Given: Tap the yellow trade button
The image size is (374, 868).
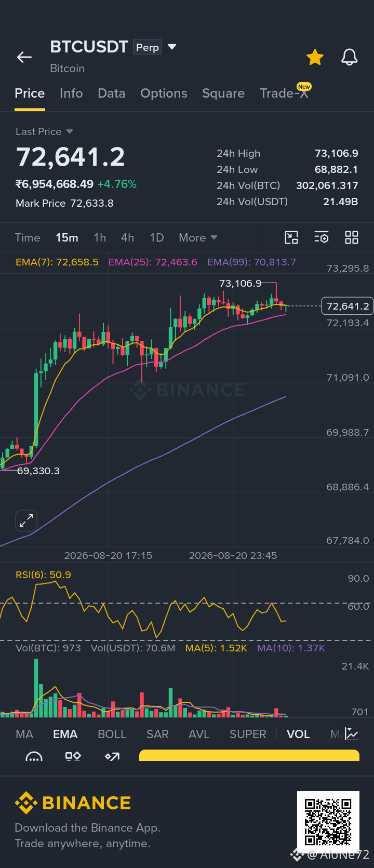Looking at the screenshot, I should pyautogui.click(x=249, y=755).
